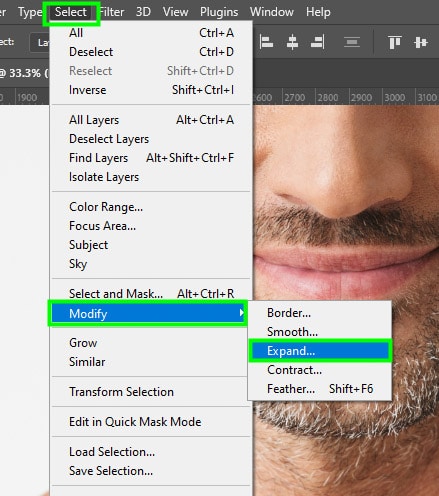439x496 pixels.
Task: Open the Filter menu
Action: click(112, 12)
